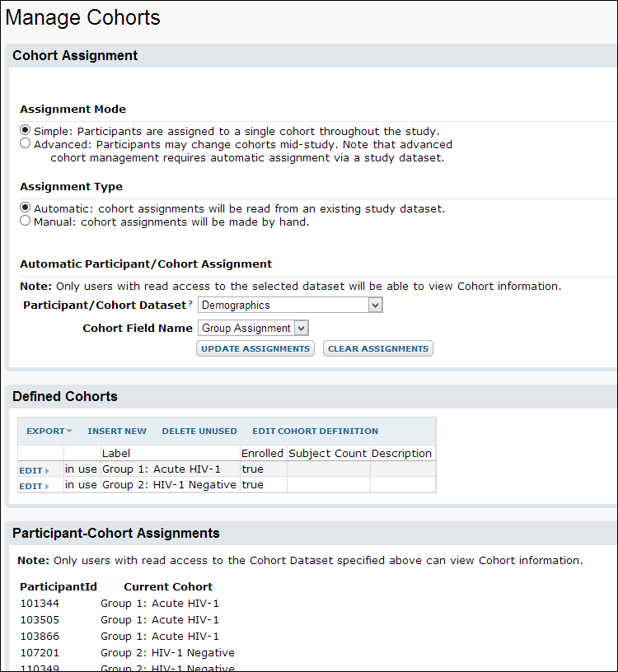The height and width of the screenshot is (672, 618).
Task: Click the ParticipantId column heading
Action: point(59,586)
